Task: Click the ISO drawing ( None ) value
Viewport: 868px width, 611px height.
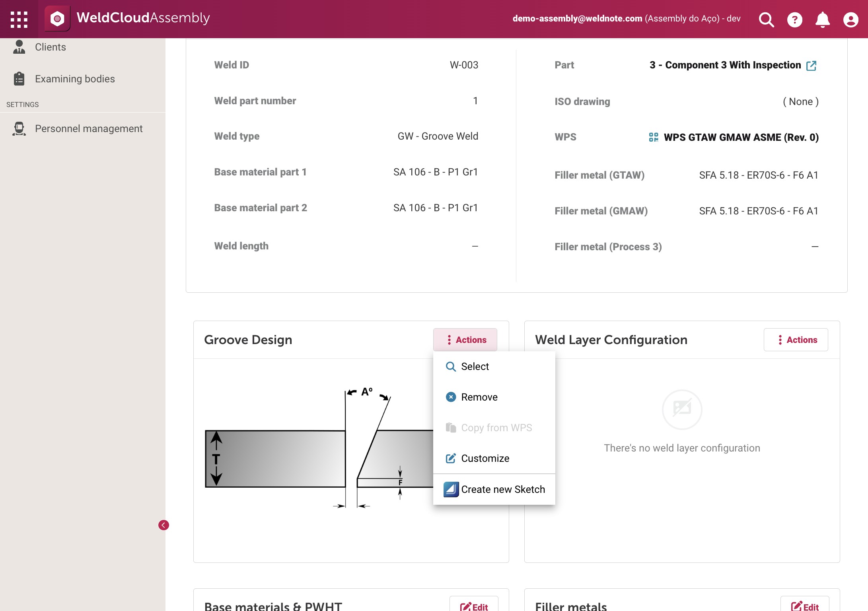Action: 800,101
